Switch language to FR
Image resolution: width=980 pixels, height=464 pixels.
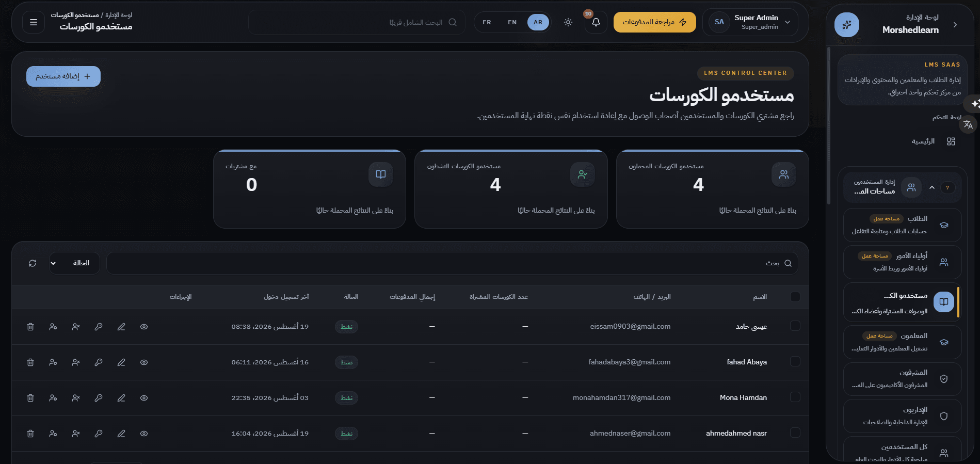[x=487, y=22]
